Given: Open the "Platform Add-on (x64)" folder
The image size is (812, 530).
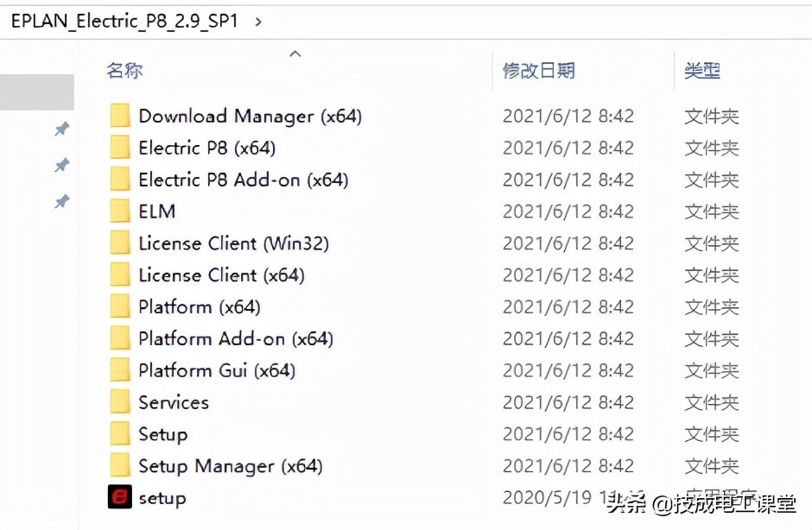Looking at the screenshot, I should [x=235, y=338].
